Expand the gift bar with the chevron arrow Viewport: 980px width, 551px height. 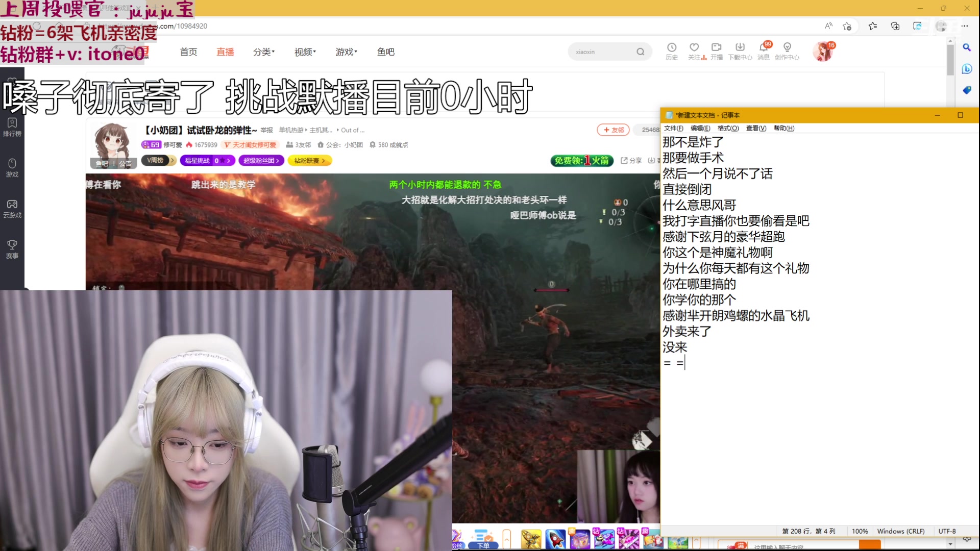coord(506,539)
